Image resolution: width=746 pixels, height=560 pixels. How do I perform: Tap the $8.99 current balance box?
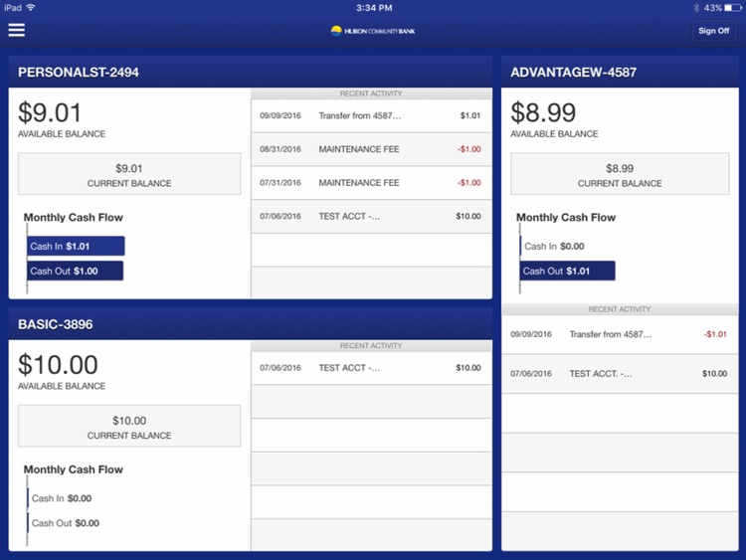pos(620,174)
